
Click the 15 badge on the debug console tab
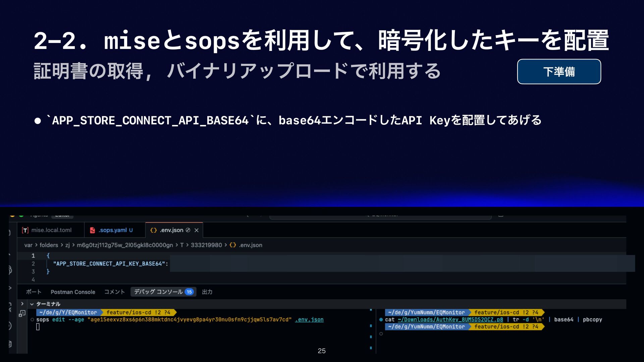[189, 292]
